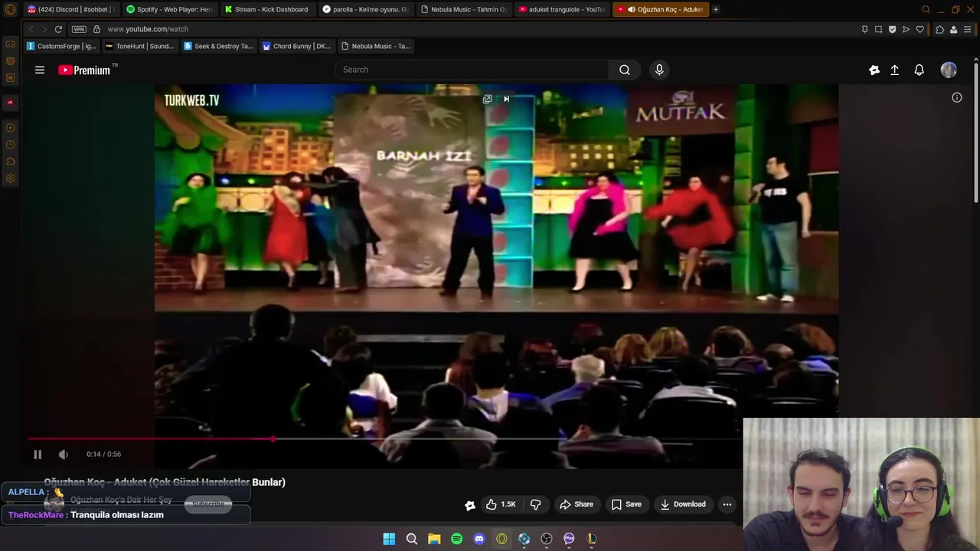Download the video

click(x=683, y=504)
